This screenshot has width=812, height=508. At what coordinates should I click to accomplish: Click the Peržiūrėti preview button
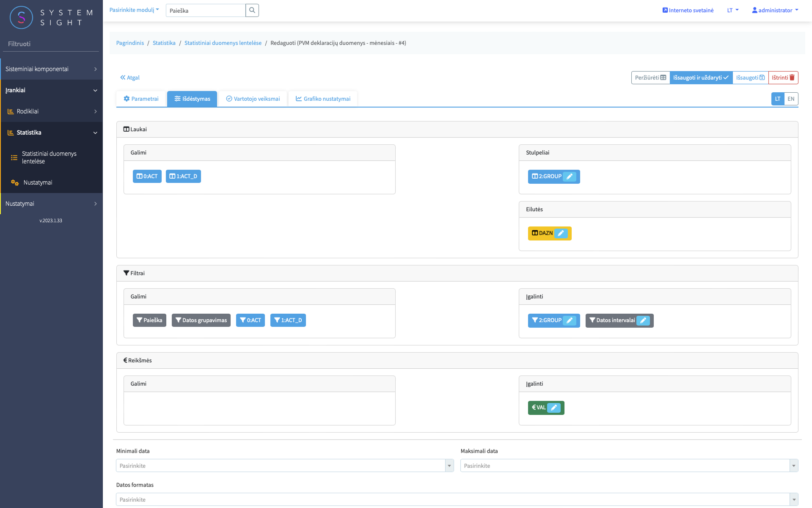(x=650, y=77)
